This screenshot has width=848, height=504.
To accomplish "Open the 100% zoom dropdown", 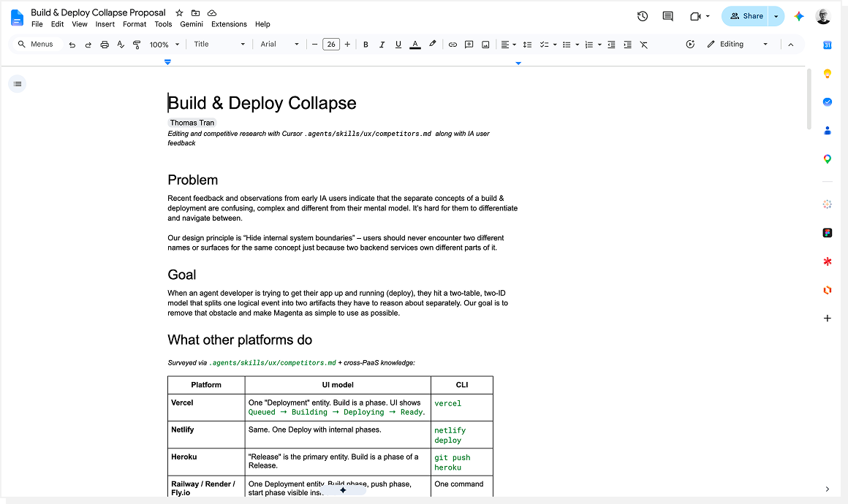I will [164, 45].
